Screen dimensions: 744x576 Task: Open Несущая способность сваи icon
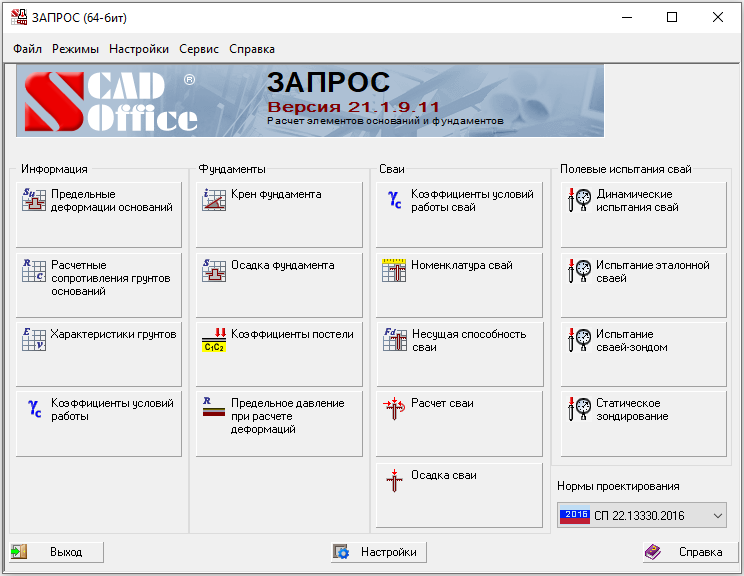pyautogui.click(x=394, y=340)
